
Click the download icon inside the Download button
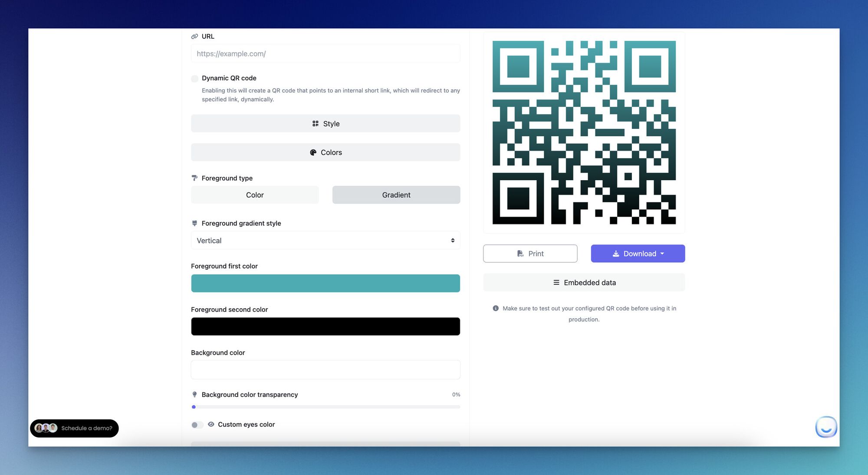coord(616,254)
